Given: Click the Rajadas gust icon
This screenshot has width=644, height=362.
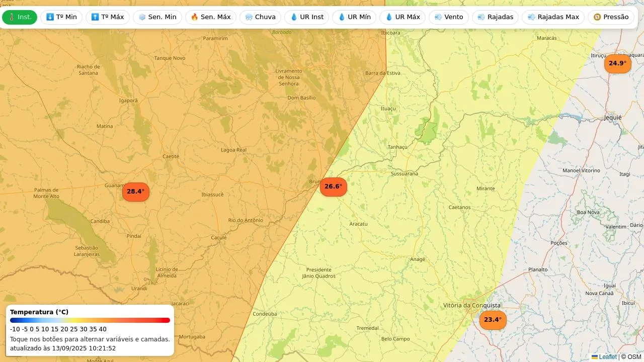Looking at the screenshot, I should pyautogui.click(x=481, y=17).
